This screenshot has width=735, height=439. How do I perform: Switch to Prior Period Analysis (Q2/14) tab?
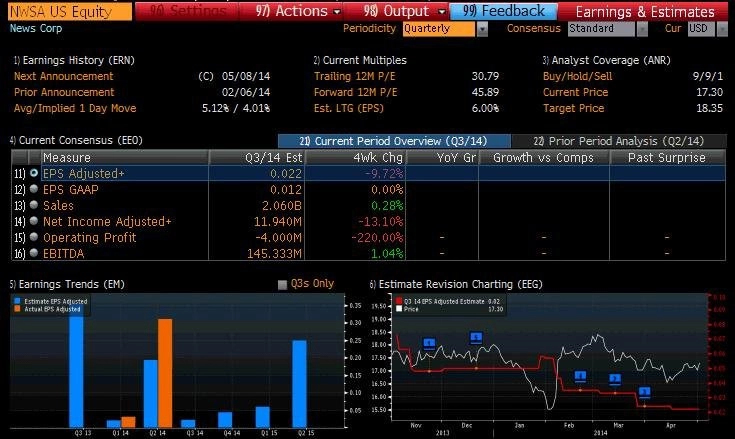[619, 141]
